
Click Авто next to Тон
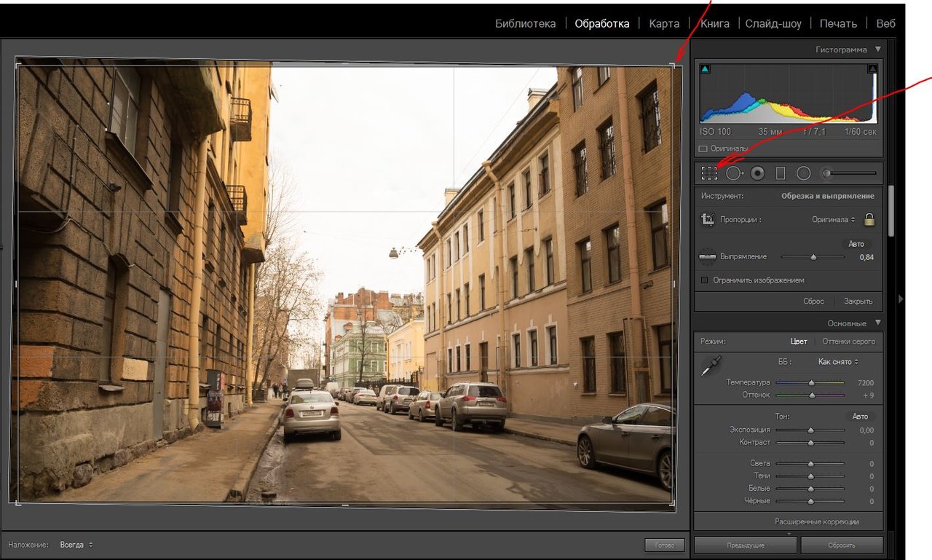coord(860,416)
